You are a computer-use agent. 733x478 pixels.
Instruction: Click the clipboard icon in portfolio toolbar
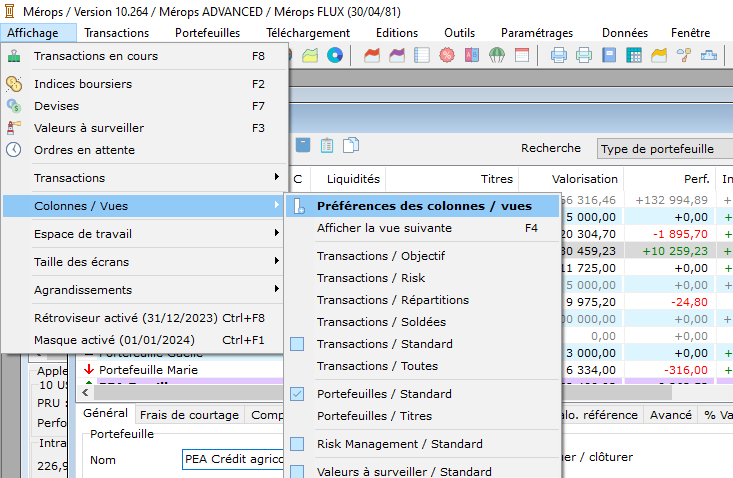[x=327, y=145]
